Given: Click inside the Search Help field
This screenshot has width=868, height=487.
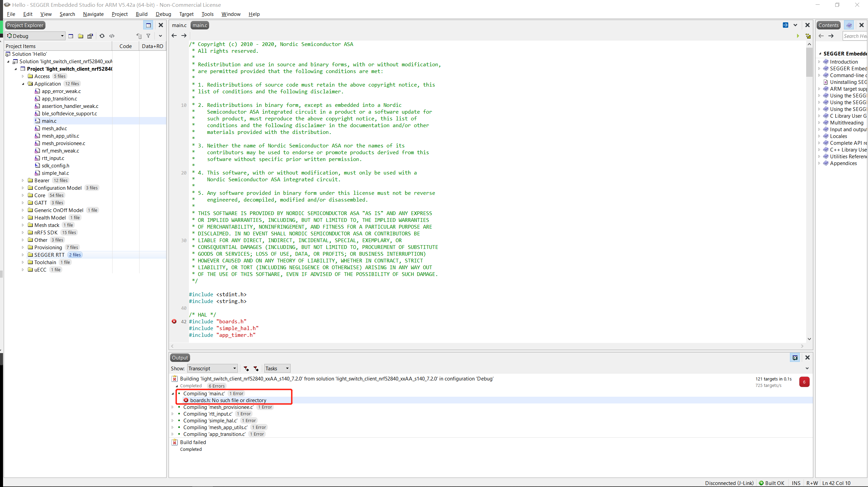Looking at the screenshot, I should pos(855,36).
